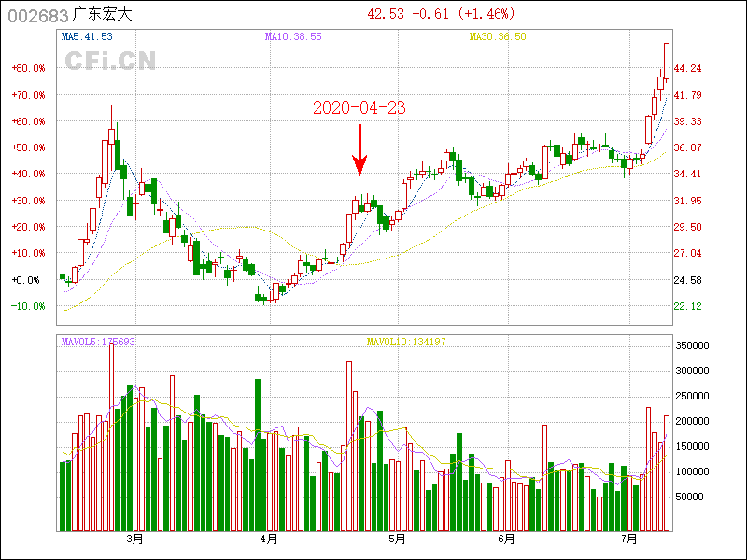
Task: Select the 7月 month label on the time axis
Action: pyautogui.click(x=629, y=539)
